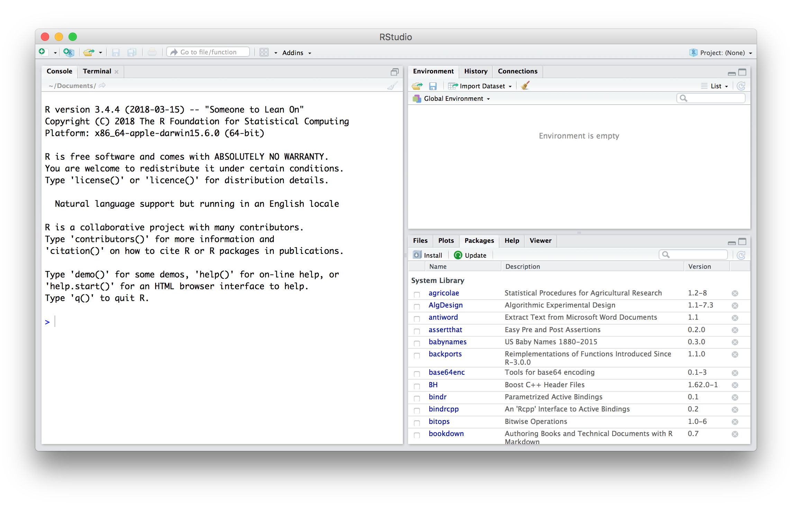
Task: Open the New File dropdown arrow
Action: click(x=55, y=53)
